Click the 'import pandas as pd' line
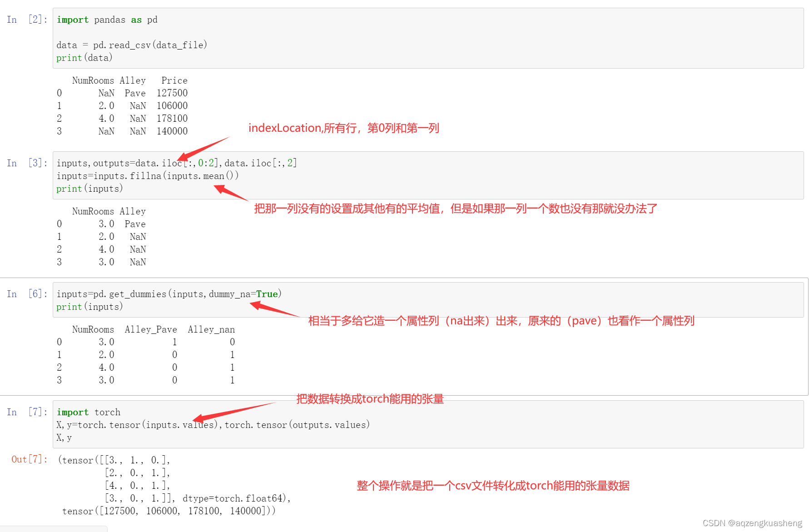 click(x=107, y=20)
